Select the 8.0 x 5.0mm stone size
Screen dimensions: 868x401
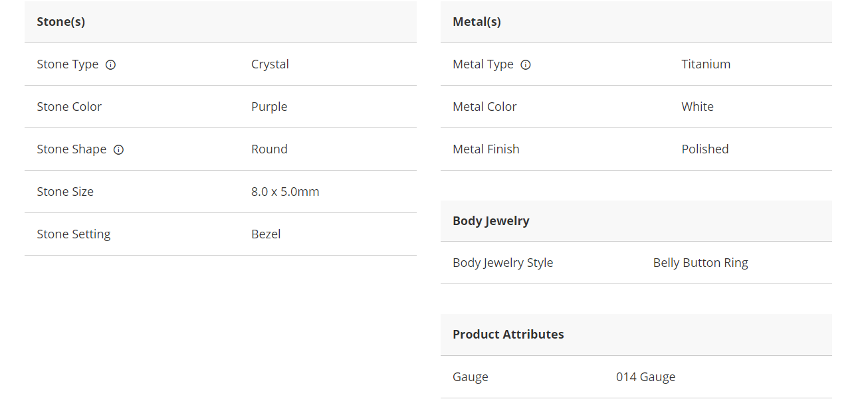click(285, 192)
